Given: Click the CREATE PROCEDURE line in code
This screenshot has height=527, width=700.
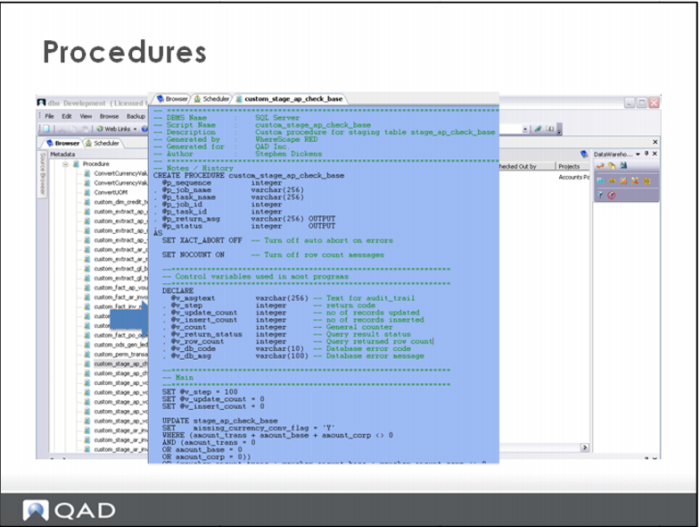Looking at the screenshot, I should pos(249,176).
